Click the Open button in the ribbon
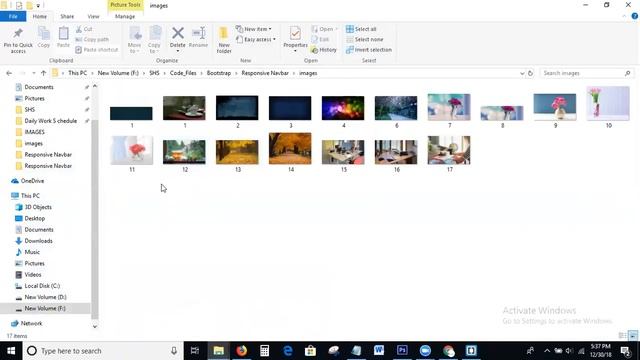The image size is (640, 360). click(x=323, y=29)
